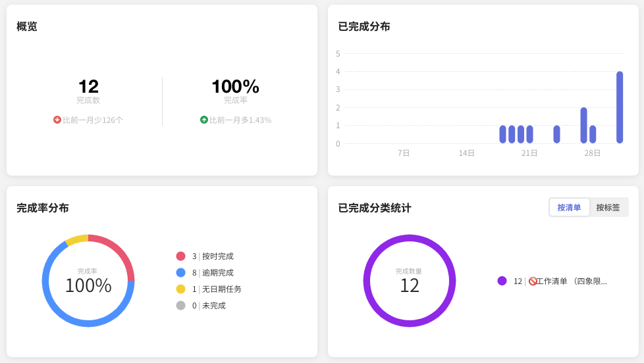The height and width of the screenshot is (363, 644).
Task: Click the 1 | 无日期任务 legend entry
Action: [209, 289]
